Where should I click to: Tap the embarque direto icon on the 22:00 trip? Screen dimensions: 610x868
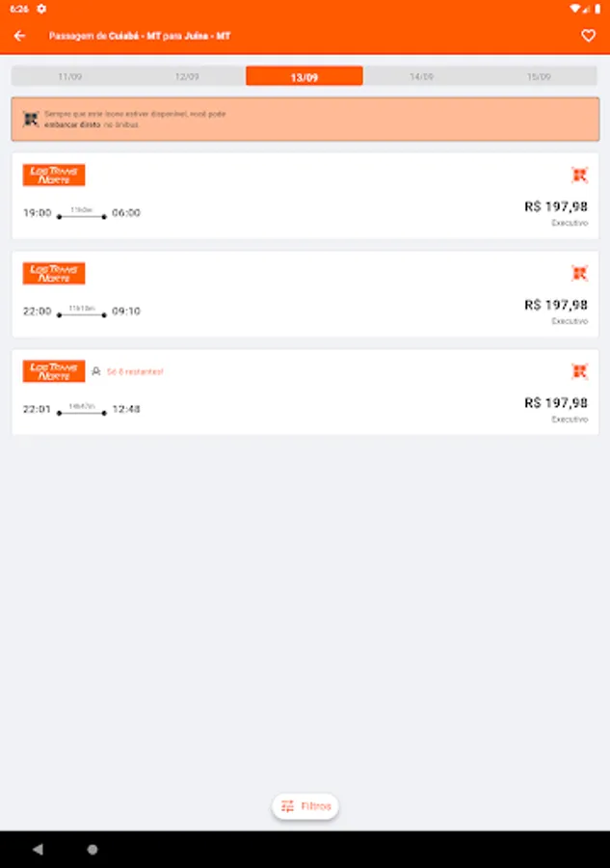coord(579,273)
